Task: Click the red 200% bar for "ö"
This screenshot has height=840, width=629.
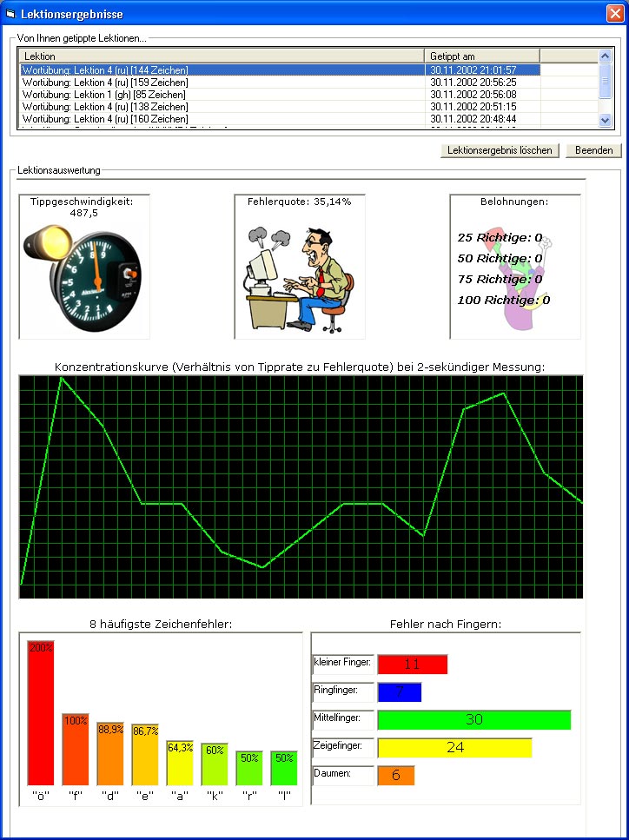Action: [41, 714]
